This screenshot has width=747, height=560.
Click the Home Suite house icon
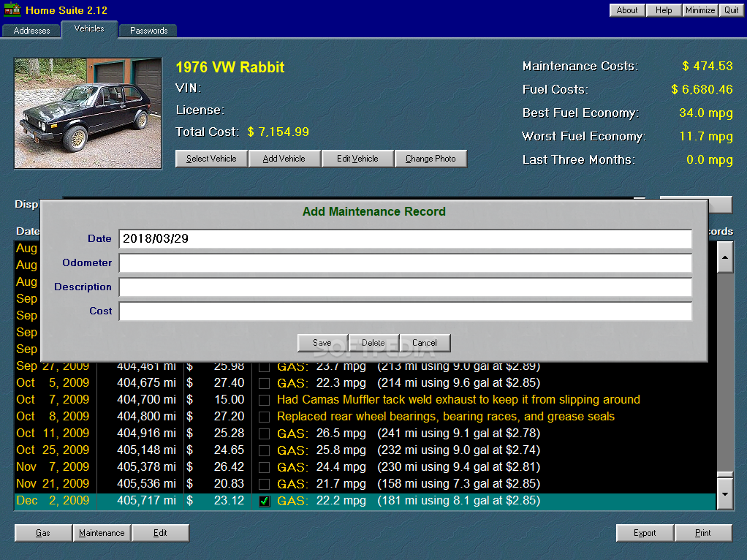(x=12, y=9)
